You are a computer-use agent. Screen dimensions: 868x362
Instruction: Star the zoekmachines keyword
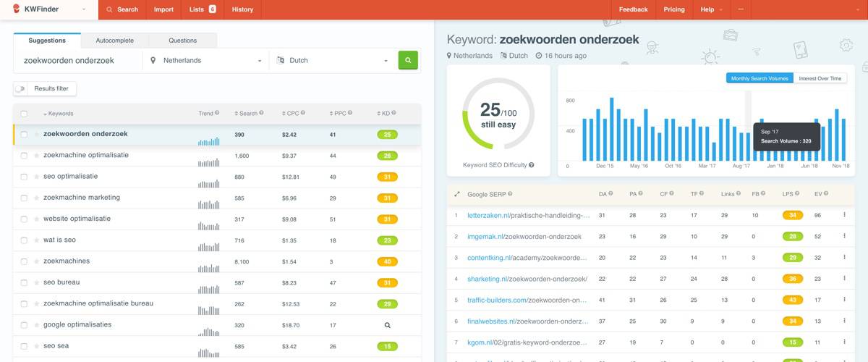click(x=36, y=261)
